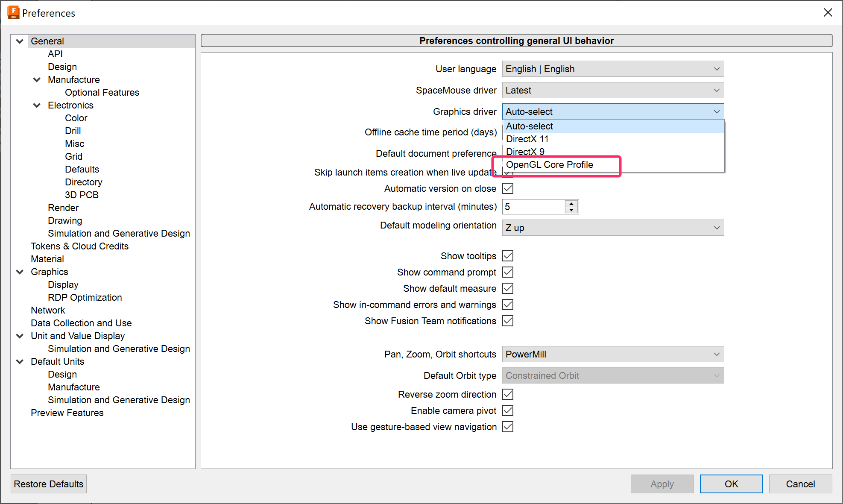Open Pan, Zoom, Orbit shortcuts dropdown

tap(613, 354)
